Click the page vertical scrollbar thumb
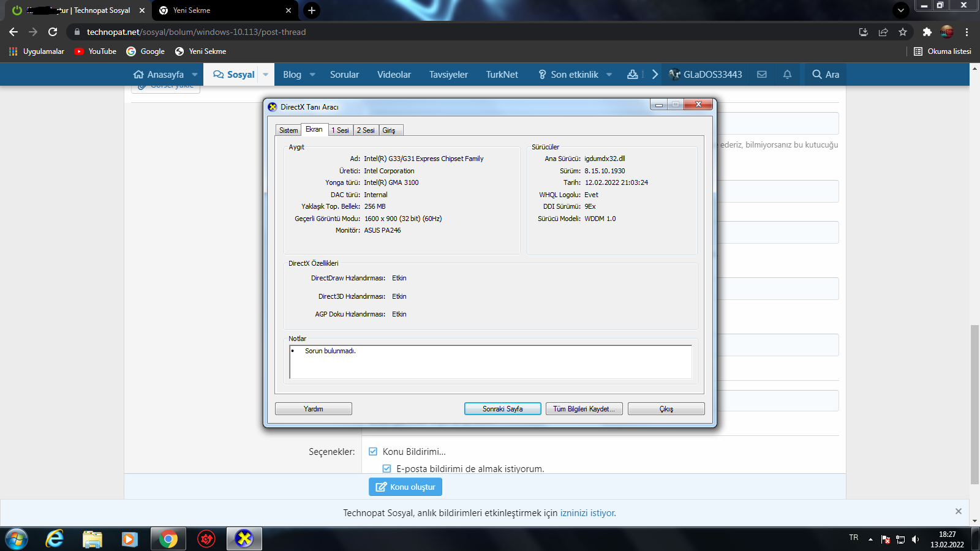The image size is (980, 551). pos(974,405)
